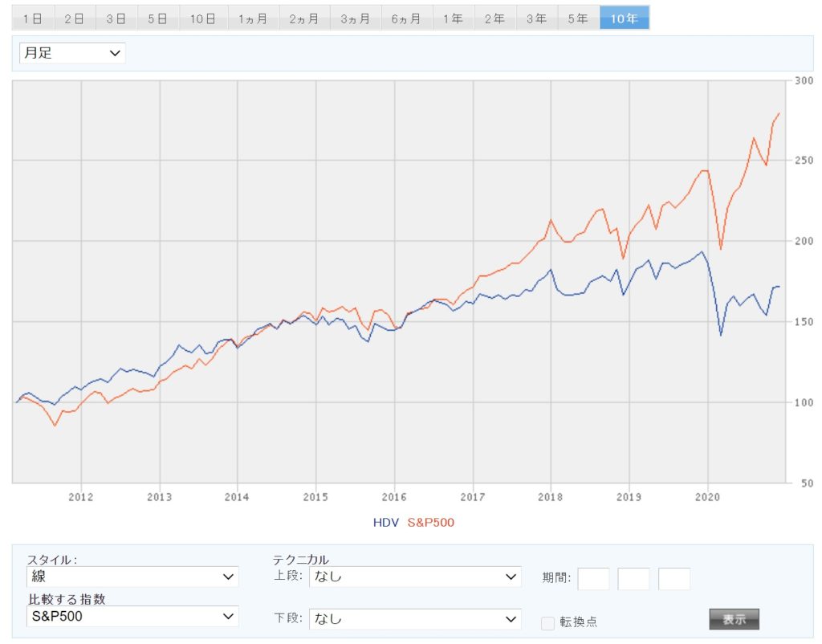The height and width of the screenshot is (644, 822).
Task: Select the 3日 period tab
Action: 116,18
